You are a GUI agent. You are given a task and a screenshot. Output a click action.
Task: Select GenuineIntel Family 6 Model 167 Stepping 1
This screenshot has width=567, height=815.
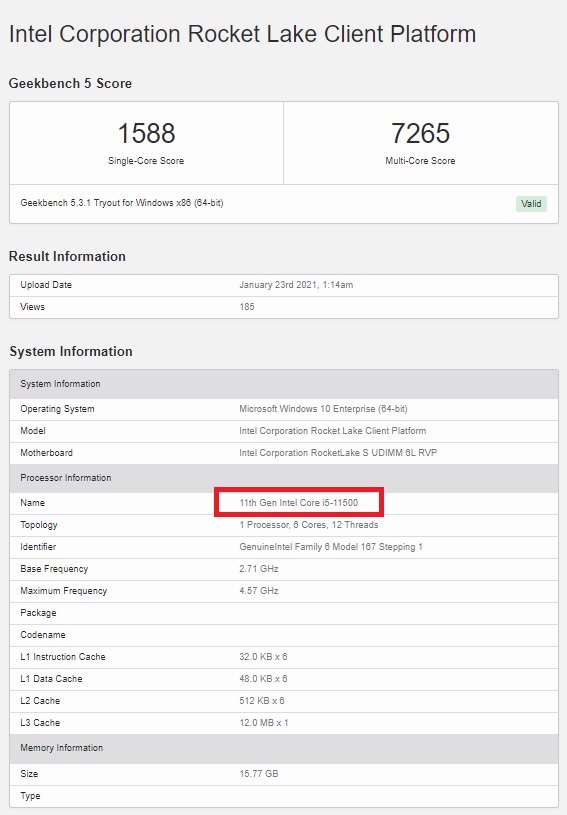click(331, 547)
